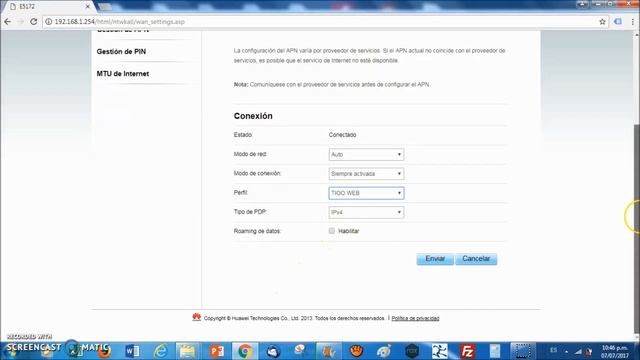Viewport: 640px width, 360px height.
Task: Bookmark this page with the star
Action: tap(602, 22)
